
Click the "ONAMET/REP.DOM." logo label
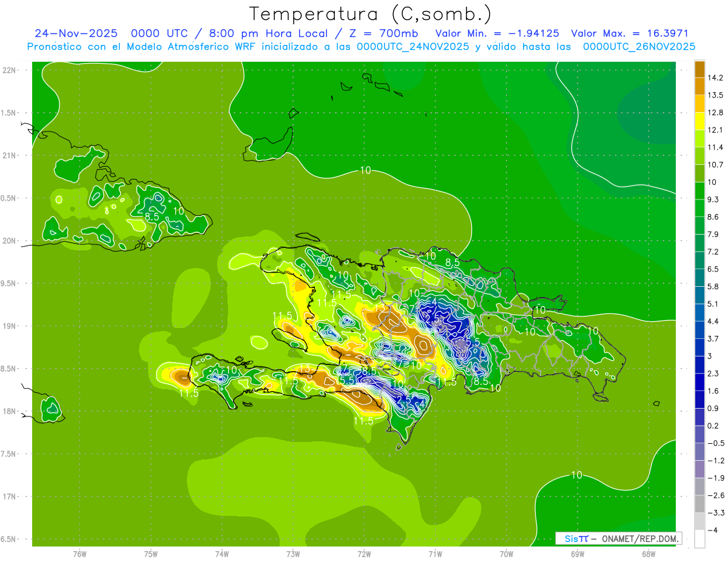click(641, 538)
